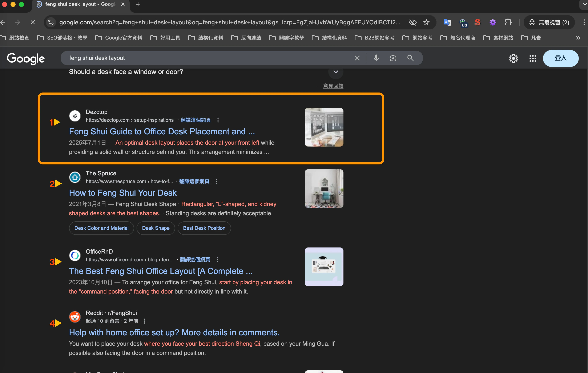The height and width of the screenshot is (373, 588).
Task: Open 'How to Feng Shui Your Desk'
Action: [122, 193]
